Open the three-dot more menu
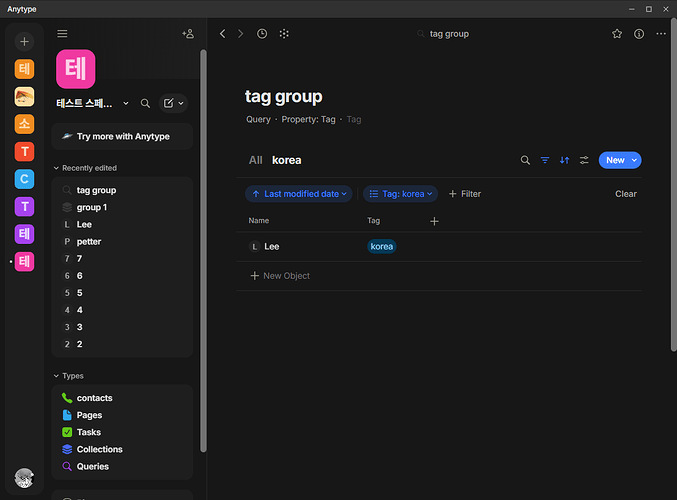 (661, 34)
